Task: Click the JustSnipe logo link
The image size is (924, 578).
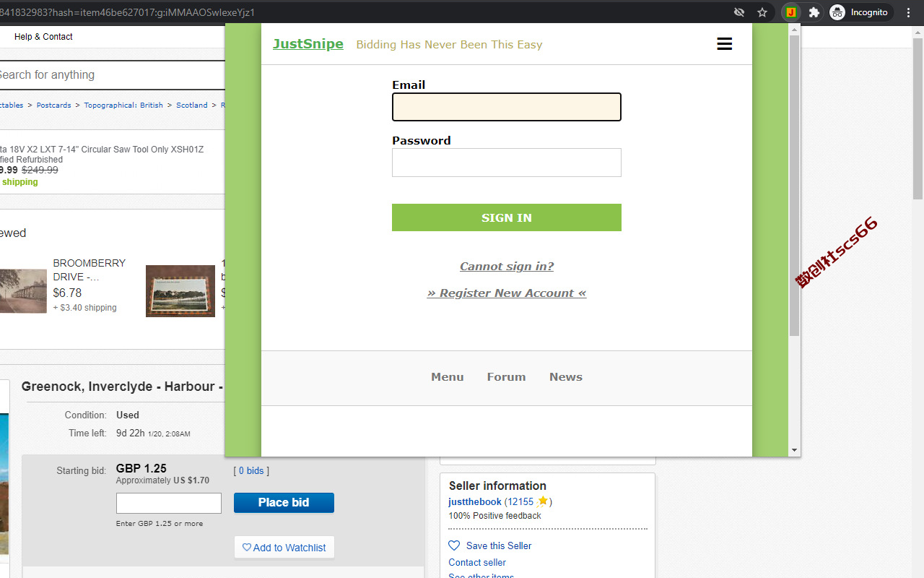Action: point(308,44)
